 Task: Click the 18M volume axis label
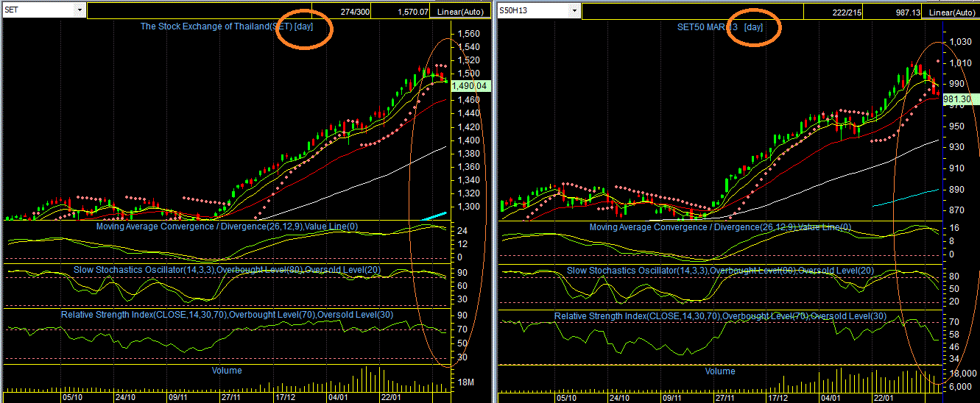point(467,382)
